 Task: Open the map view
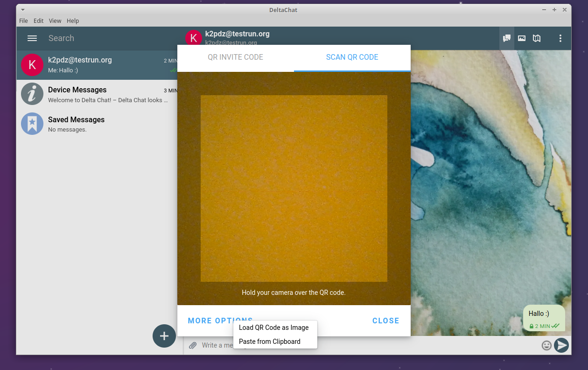536,38
